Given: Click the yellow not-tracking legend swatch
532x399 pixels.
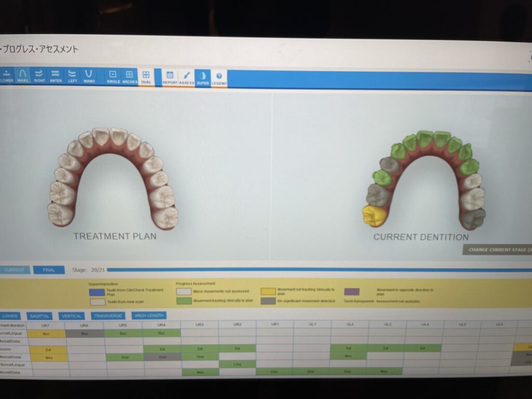Looking at the screenshot, I should pyautogui.click(x=268, y=291).
